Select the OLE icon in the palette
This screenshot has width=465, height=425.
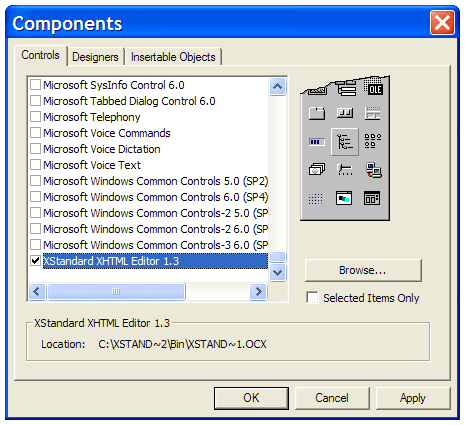(373, 87)
